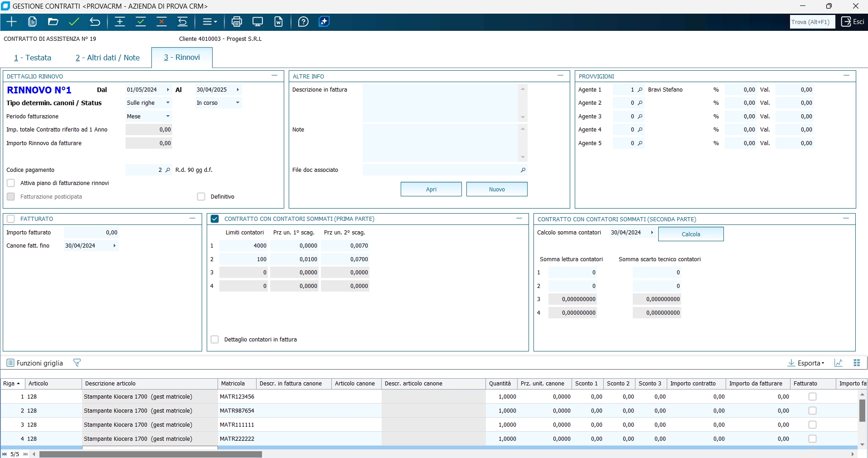Open the Periodo fatturazione Mese dropdown
The image size is (868, 458).
point(168,117)
